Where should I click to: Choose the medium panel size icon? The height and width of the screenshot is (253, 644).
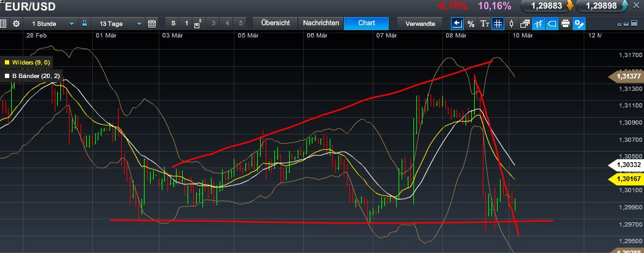click(626, 24)
